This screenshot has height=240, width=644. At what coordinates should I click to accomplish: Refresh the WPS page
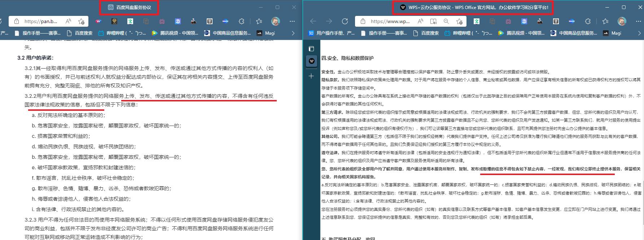345,21
